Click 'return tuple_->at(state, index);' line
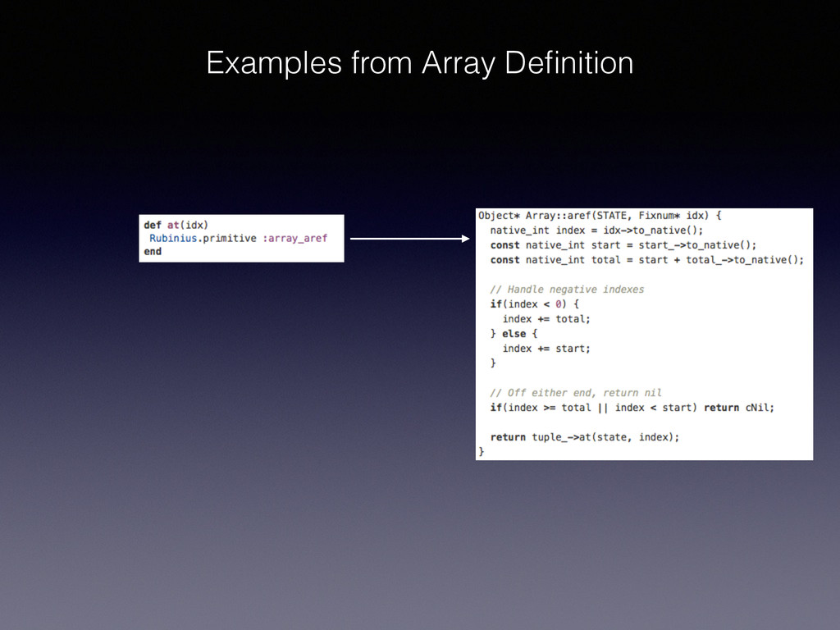 coord(584,437)
